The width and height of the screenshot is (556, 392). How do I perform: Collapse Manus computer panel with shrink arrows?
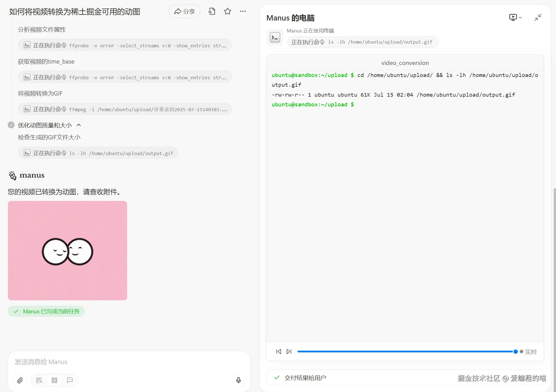[x=538, y=18]
